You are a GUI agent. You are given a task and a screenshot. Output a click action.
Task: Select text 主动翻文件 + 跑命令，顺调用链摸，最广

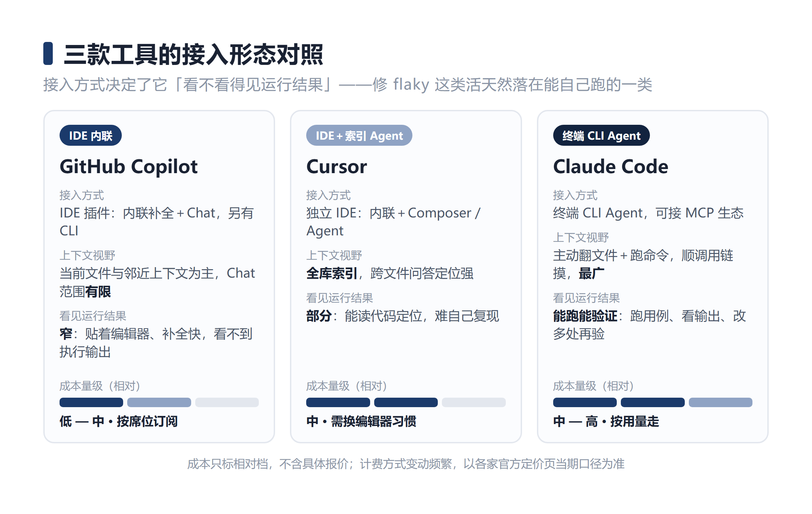click(643, 264)
